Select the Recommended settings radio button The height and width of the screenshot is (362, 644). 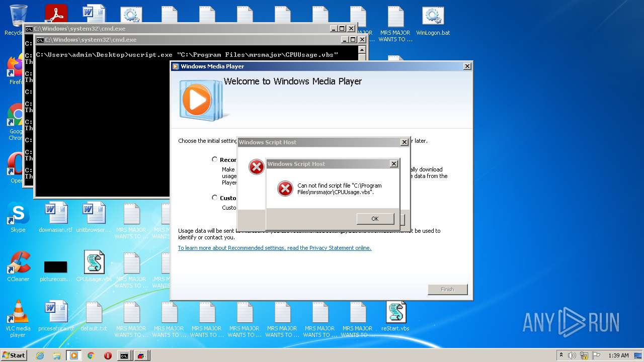pyautogui.click(x=215, y=159)
